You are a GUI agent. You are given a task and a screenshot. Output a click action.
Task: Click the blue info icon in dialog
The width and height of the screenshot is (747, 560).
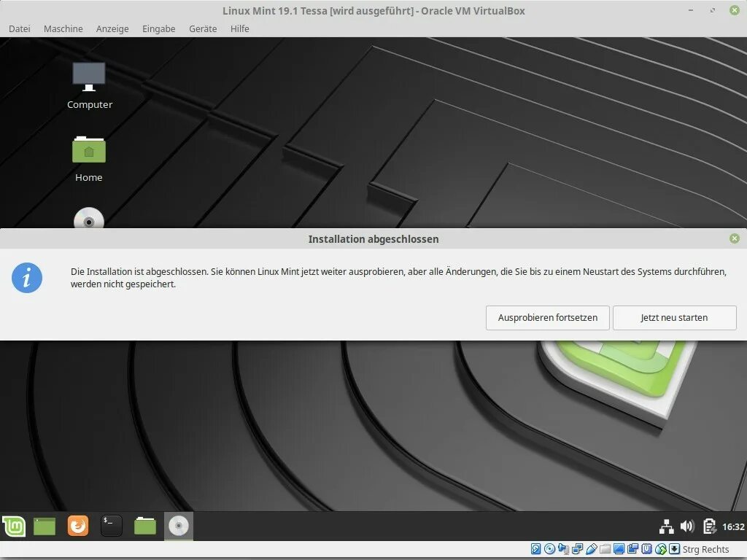click(27, 278)
